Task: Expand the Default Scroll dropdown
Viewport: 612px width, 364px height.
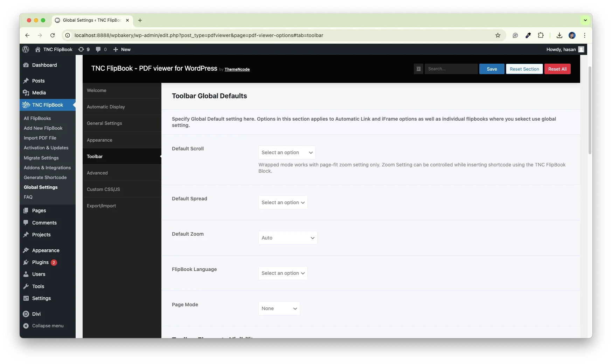Action: point(287,152)
